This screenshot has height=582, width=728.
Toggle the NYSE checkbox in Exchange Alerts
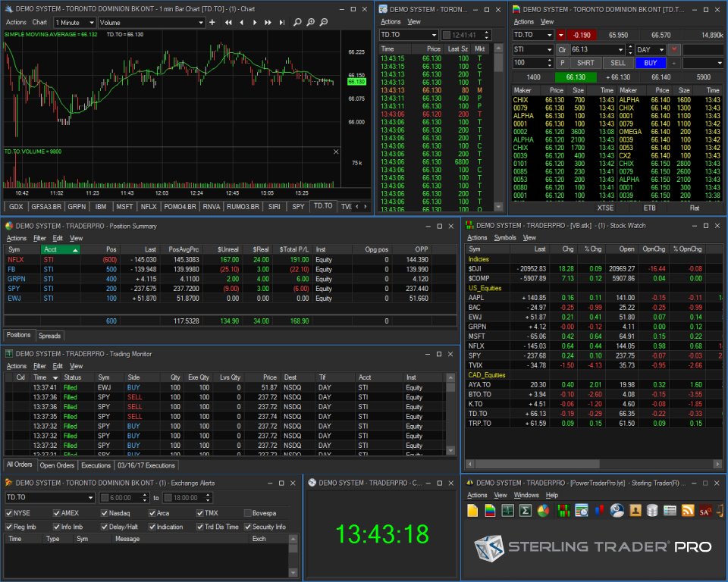coord(9,513)
